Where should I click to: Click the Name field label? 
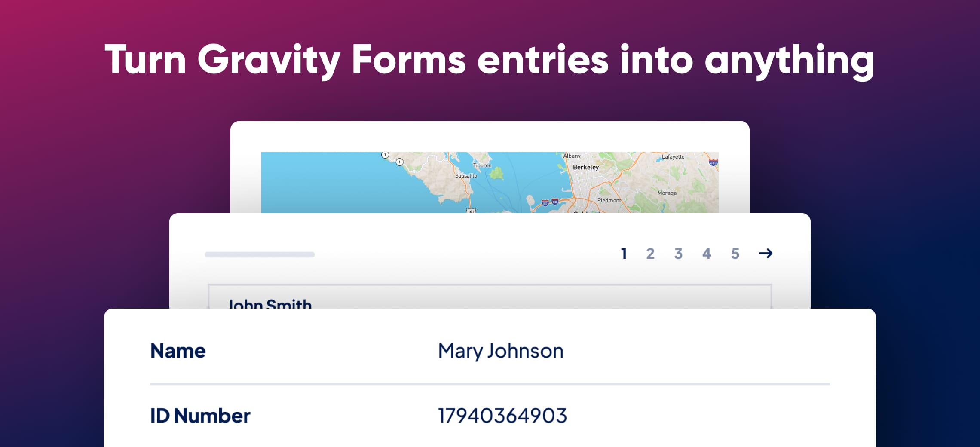point(178,350)
